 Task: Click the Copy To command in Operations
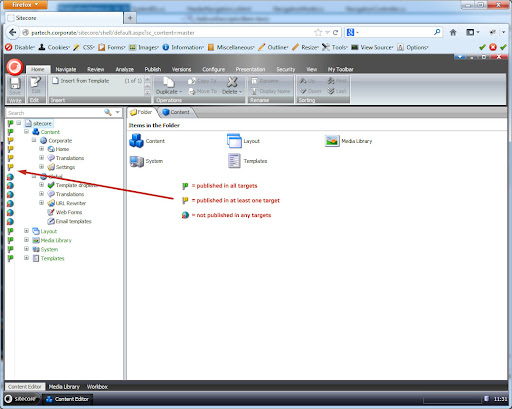202,81
